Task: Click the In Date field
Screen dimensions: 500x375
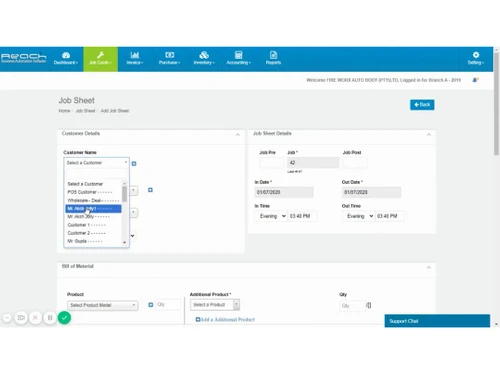Action: 284,192
